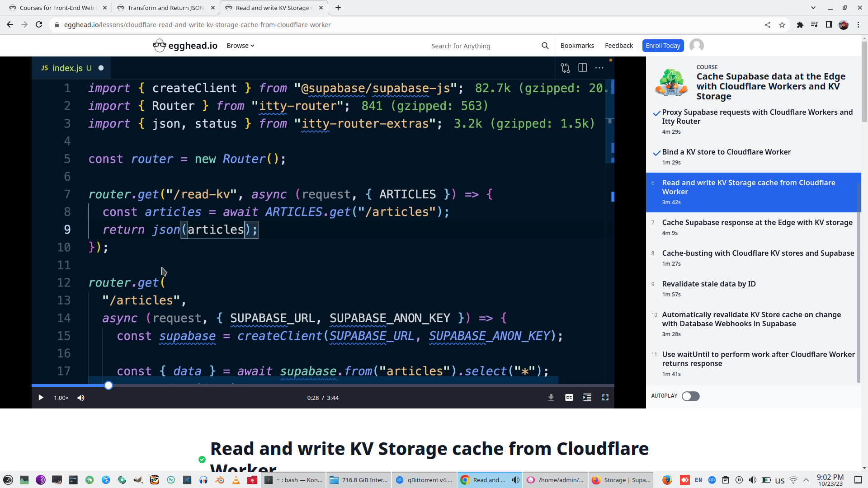Click the Enroll Today button
This screenshot has height=488, width=868.
pos(663,46)
